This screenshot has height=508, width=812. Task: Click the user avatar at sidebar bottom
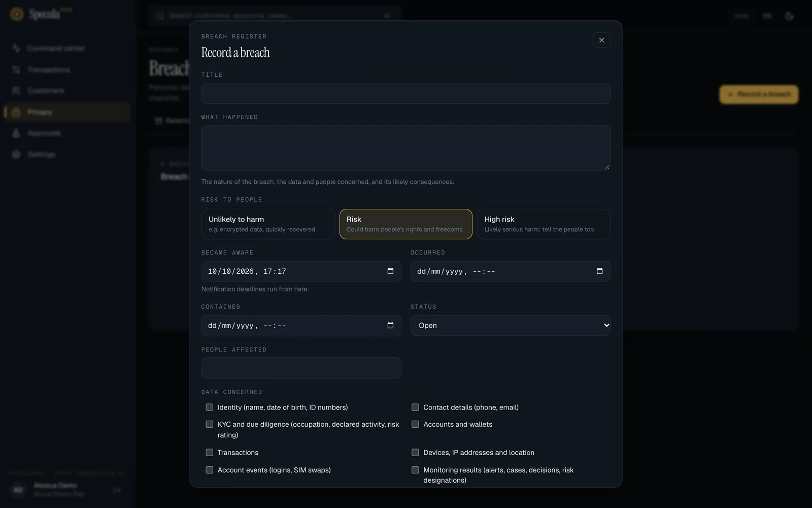pyautogui.click(x=18, y=490)
